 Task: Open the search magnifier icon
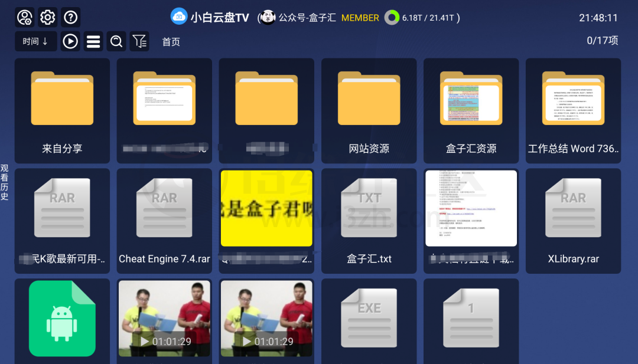(116, 41)
